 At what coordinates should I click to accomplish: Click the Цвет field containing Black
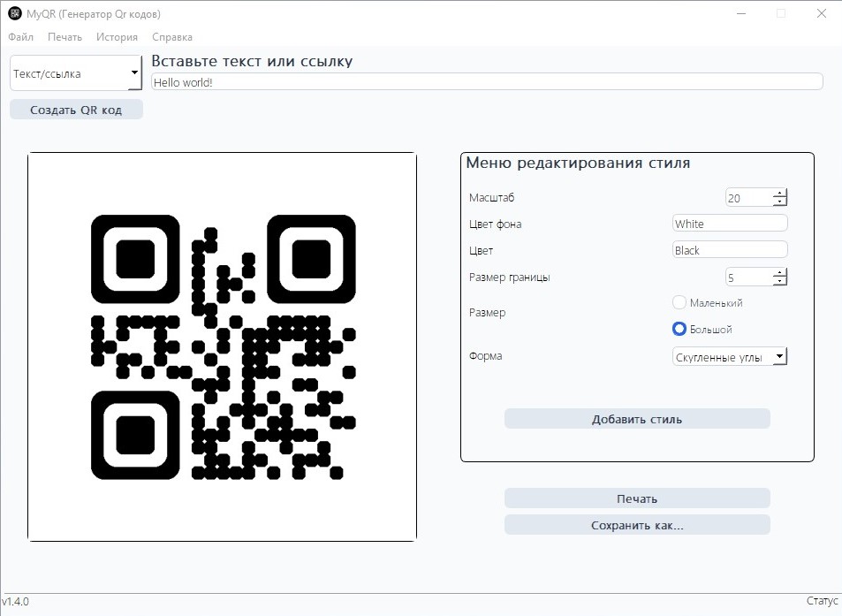(x=730, y=250)
